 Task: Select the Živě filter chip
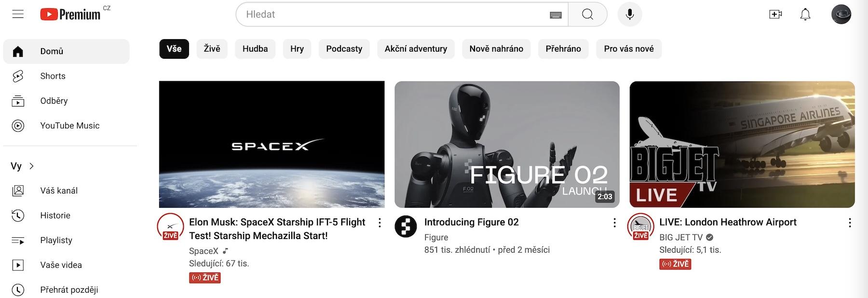212,49
